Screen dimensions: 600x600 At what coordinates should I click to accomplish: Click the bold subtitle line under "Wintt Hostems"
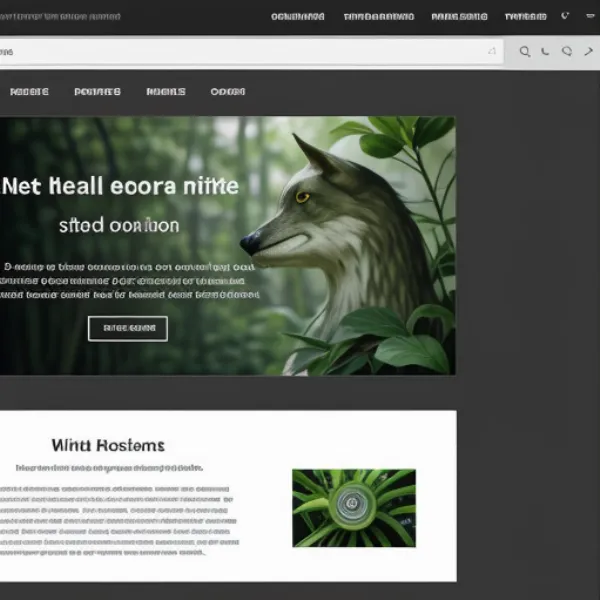(x=109, y=468)
